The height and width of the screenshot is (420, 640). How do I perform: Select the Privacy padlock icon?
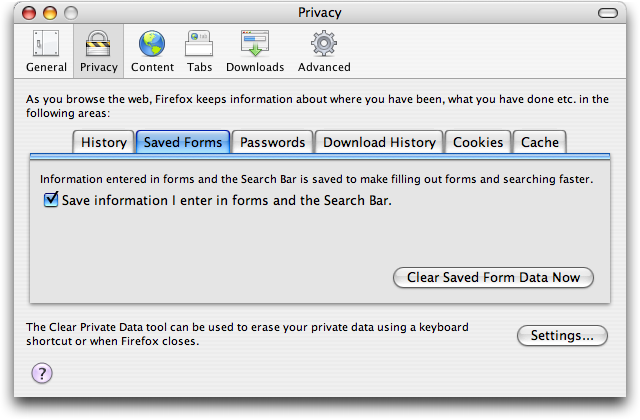pos(98,43)
